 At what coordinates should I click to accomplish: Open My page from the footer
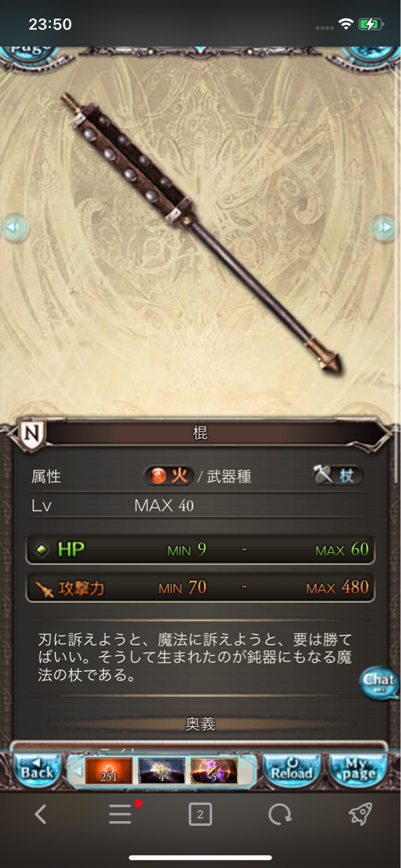pos(356,768)
